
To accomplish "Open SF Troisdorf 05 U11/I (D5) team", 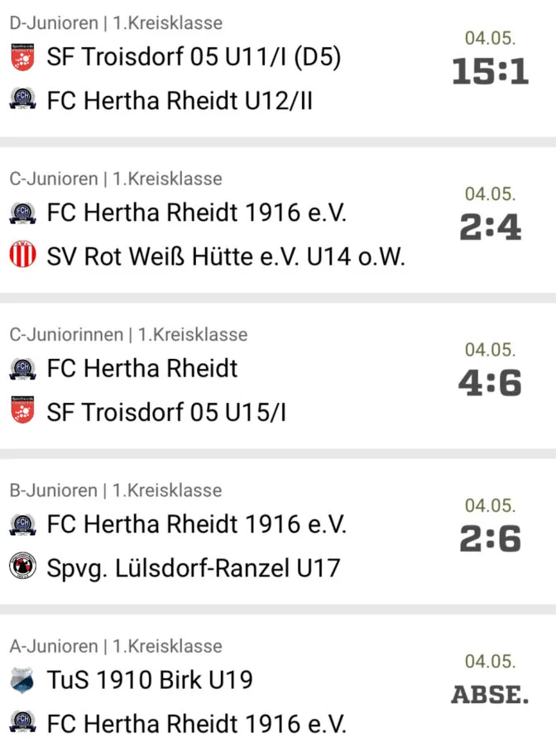I will pos(194,57).
